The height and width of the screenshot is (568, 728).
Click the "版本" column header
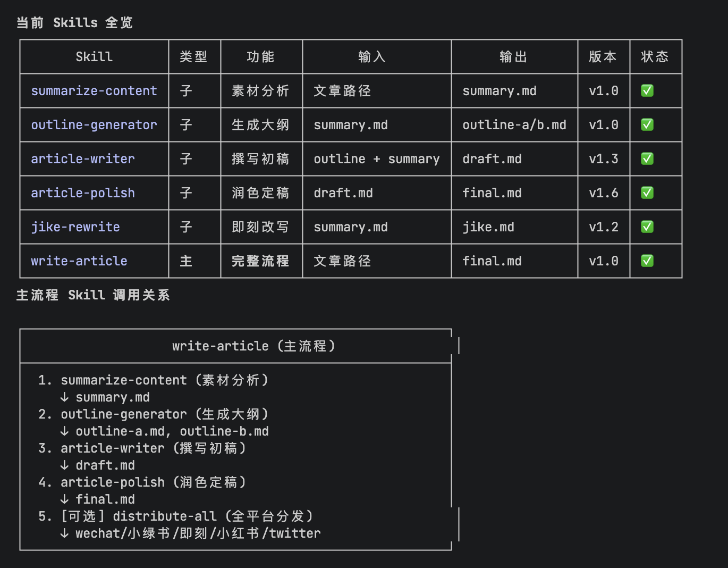(x=603, y=57)
